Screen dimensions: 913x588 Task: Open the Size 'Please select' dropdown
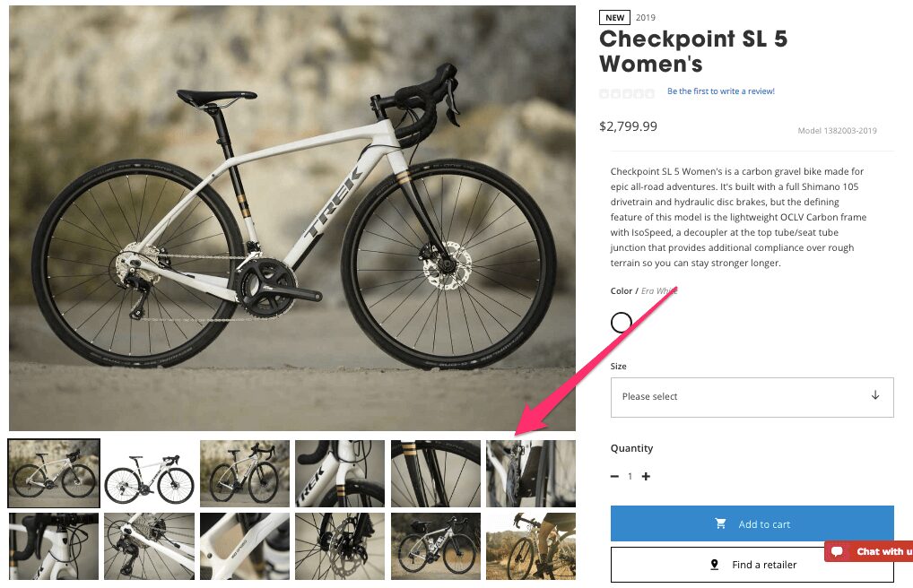(752, 396)
